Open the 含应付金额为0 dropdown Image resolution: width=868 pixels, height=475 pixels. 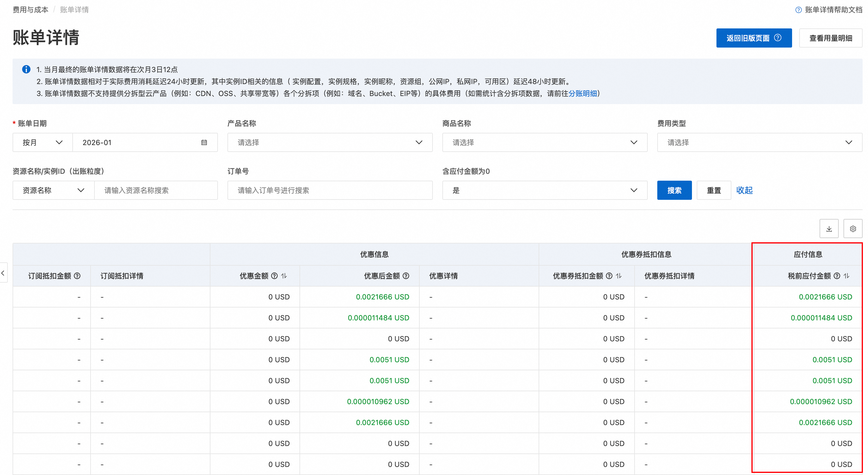click(545, 191)
